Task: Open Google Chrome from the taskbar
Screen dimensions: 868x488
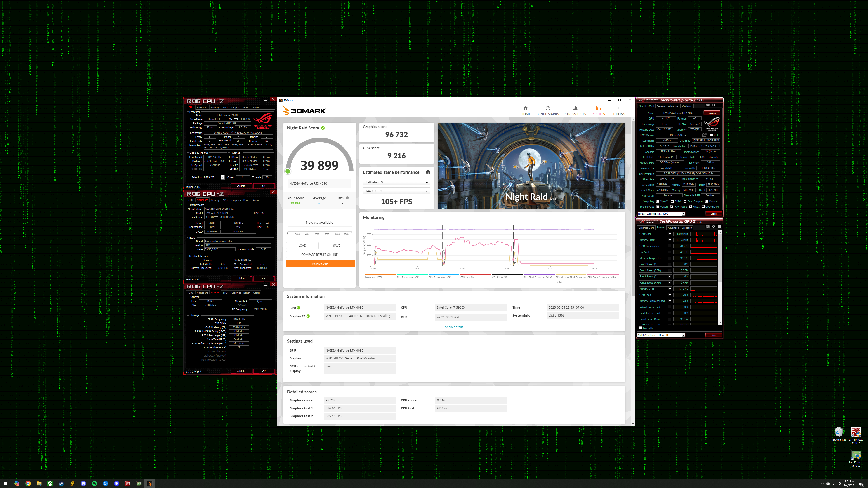Action: (x=28, y=483)
